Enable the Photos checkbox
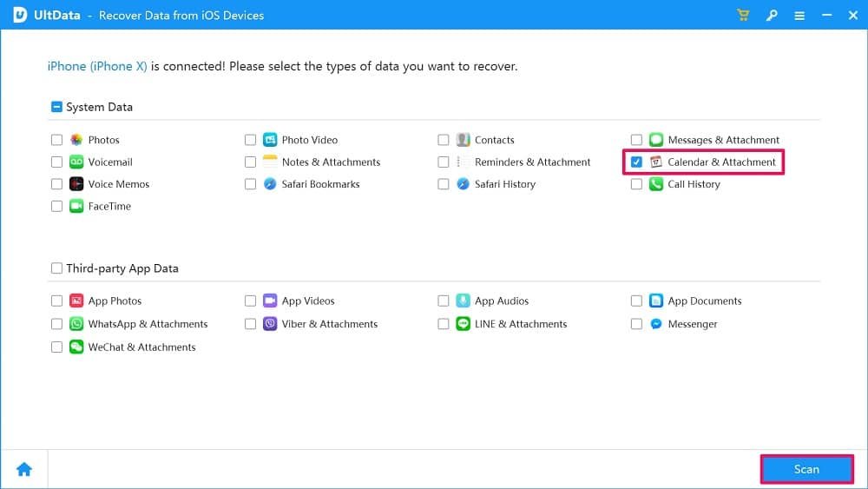868x489 pixels. click(x=56, y=140)
